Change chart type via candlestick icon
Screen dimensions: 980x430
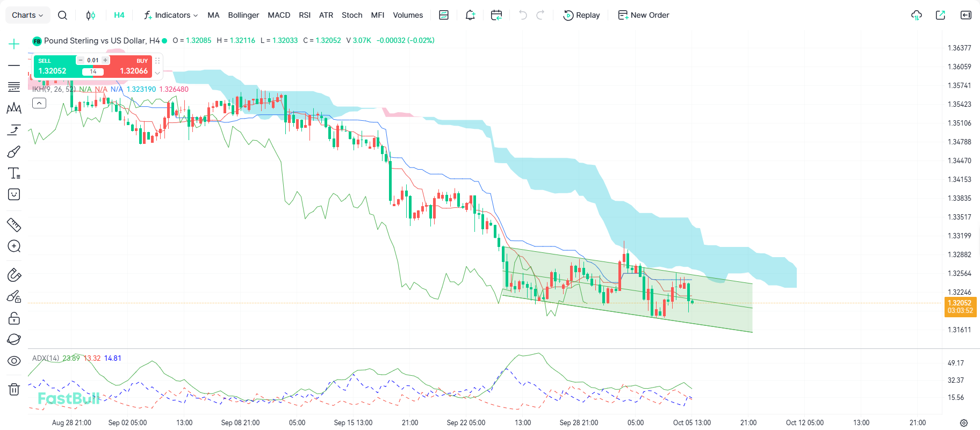91,15
